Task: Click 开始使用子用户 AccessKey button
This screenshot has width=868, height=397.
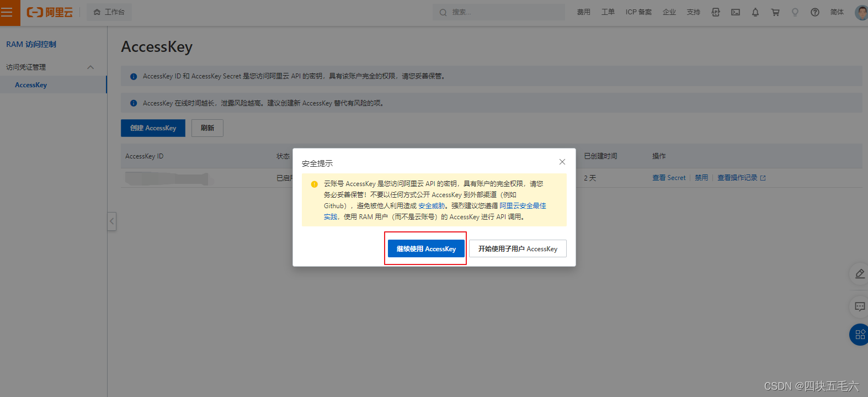Action: [x=518, y=248]
